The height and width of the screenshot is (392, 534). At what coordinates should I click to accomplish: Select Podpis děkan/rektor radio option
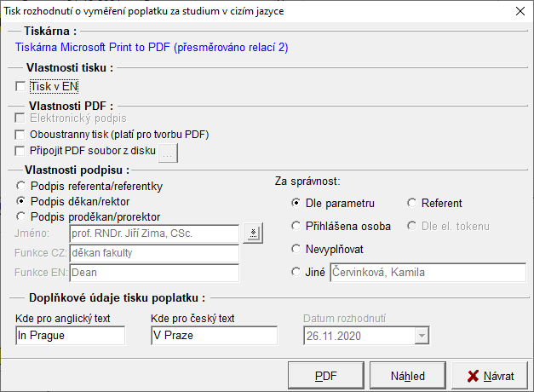[x=21, y=201]
